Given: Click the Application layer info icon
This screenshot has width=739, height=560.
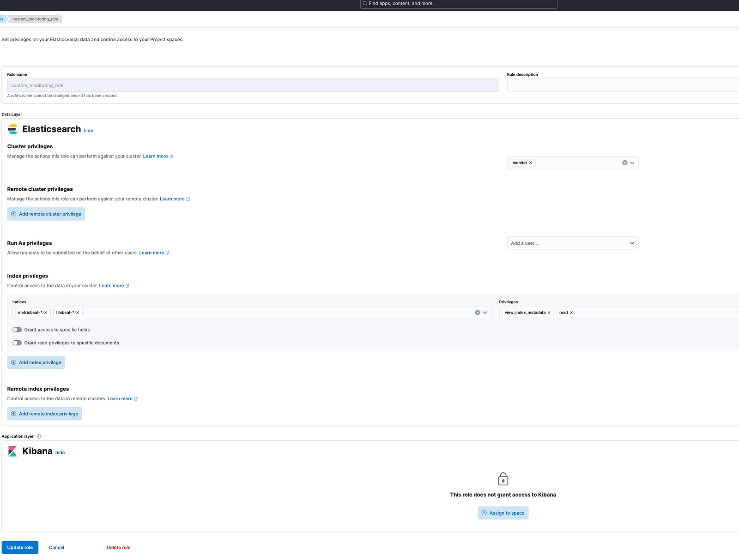Looking at the screenshot, I should [x=39, y=436].
